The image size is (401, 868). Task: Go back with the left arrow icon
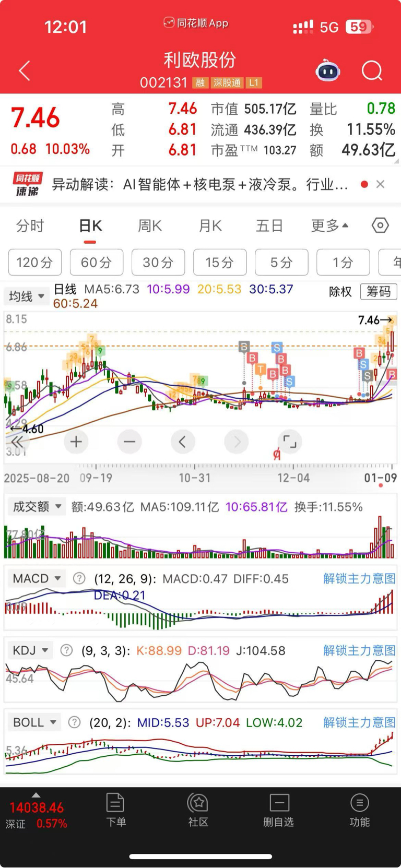pos(25,70)
